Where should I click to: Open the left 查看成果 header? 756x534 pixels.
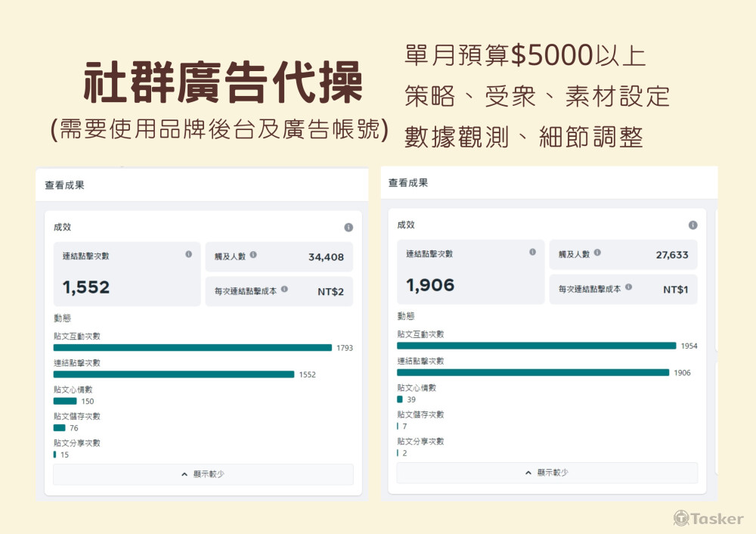[65, 185]
